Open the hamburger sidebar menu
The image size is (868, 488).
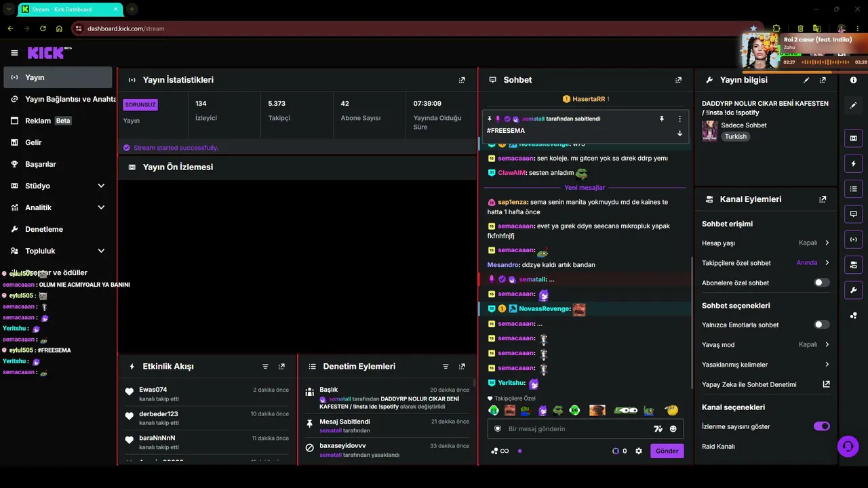pos(14,53)
